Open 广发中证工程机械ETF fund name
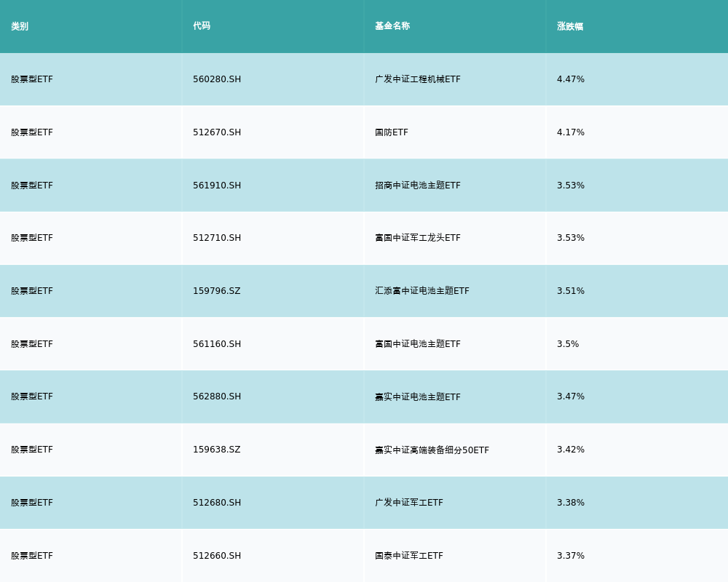 418,79
